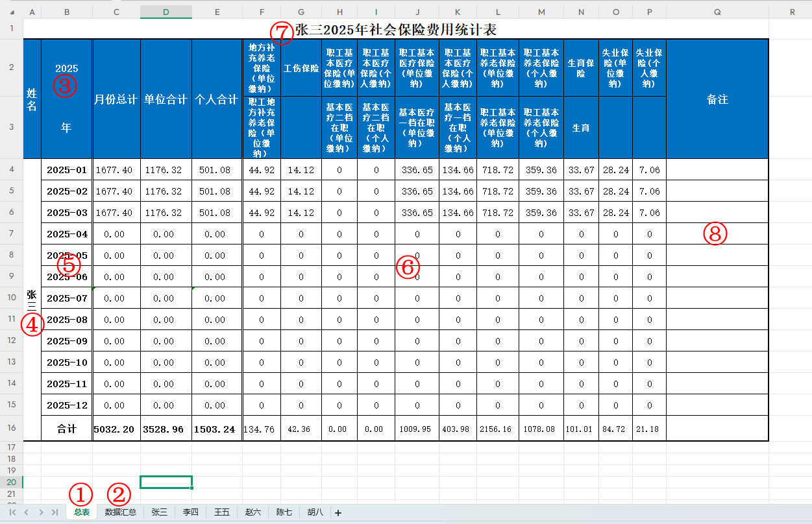Jump to the first sheet using the navigation arrow

point(12,512)
